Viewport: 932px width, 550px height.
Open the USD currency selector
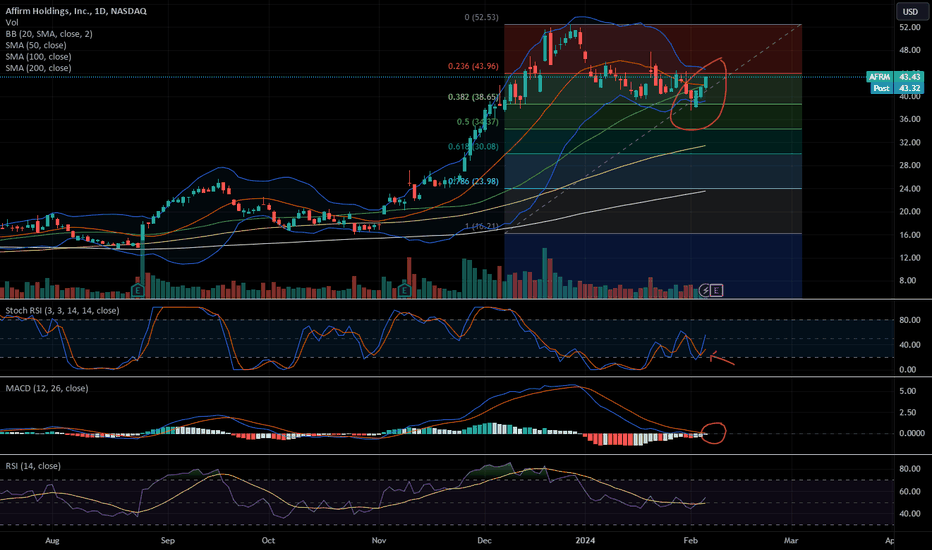point(910,11)
